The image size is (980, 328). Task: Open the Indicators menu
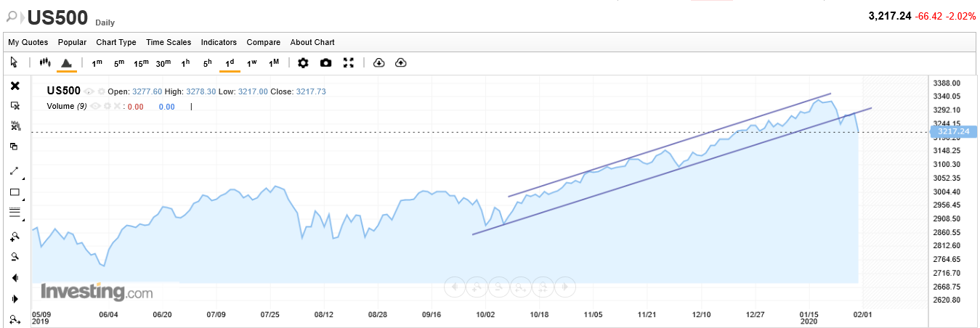point(219,42)
